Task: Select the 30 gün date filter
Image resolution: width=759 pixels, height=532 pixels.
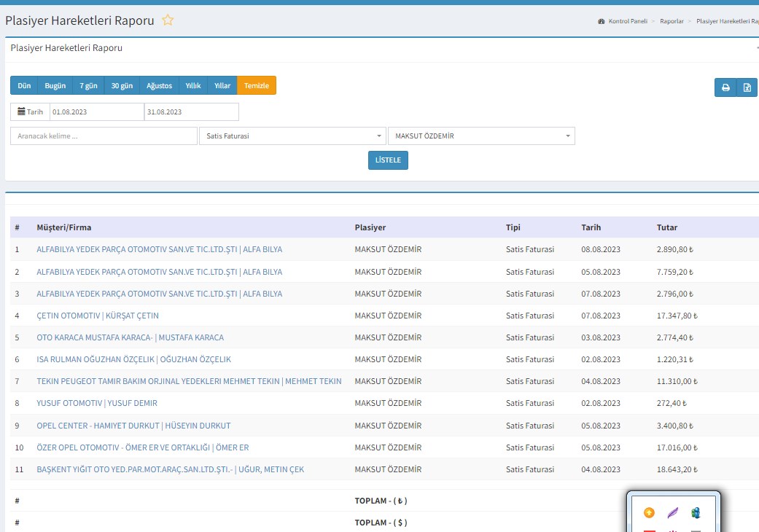Action: coord(122,86)
